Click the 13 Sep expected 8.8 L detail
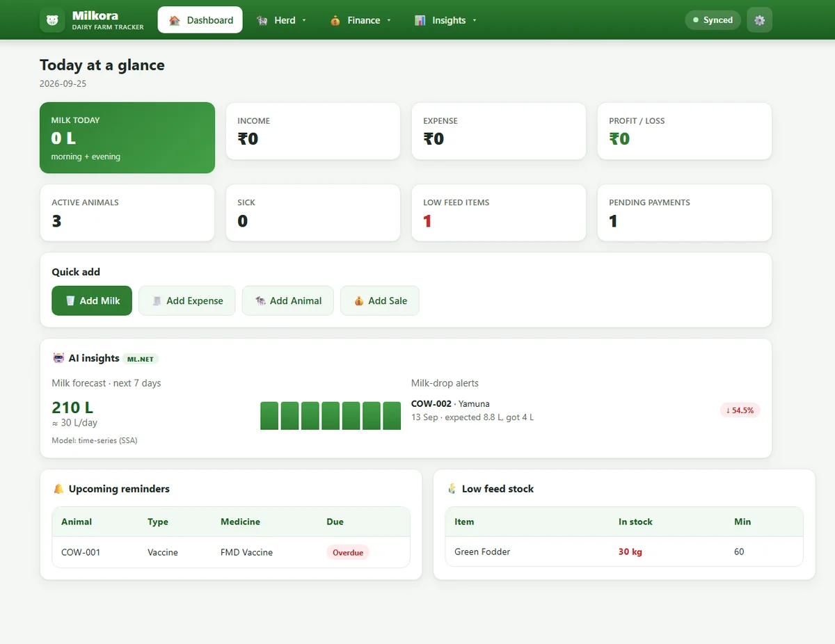The image size is (835, 644). pos(472,417)
